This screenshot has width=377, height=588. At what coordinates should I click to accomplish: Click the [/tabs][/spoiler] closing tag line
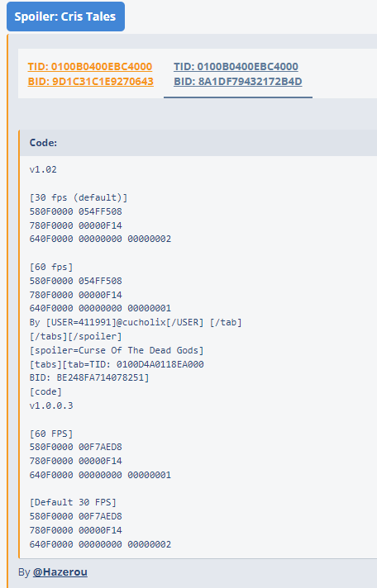pyautogui.click(x=75, y=336)
